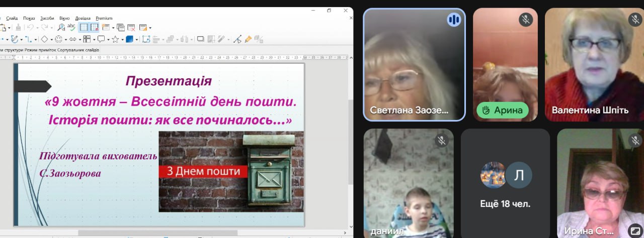The width and height of the screenshot is (644, 238).
Task: Select the smiley face symbol shapes tool
Action: point(58,39)
